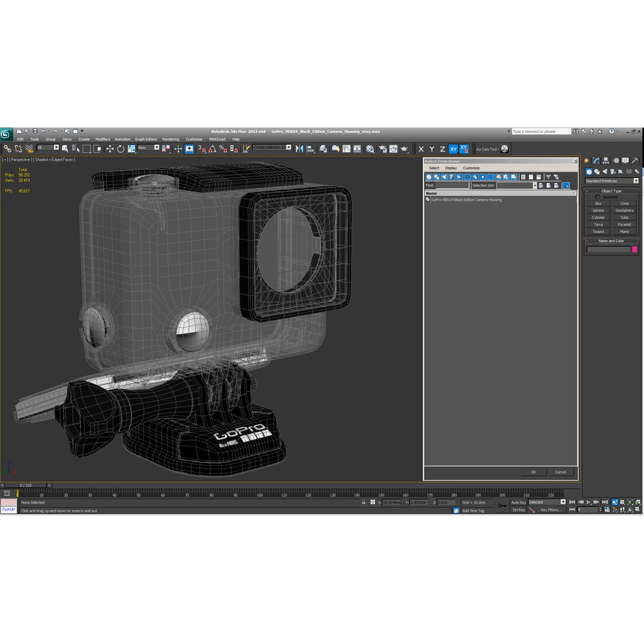Click the GeoSphere primitive button
Image resolution: width=644 pixels, height=644 pixels.
(x=624, y=210)
